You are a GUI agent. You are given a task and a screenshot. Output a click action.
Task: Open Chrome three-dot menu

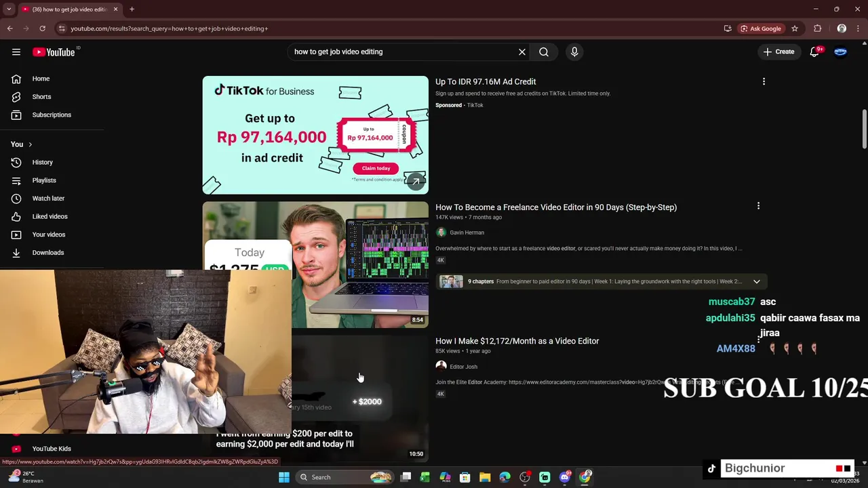point(859,28)
